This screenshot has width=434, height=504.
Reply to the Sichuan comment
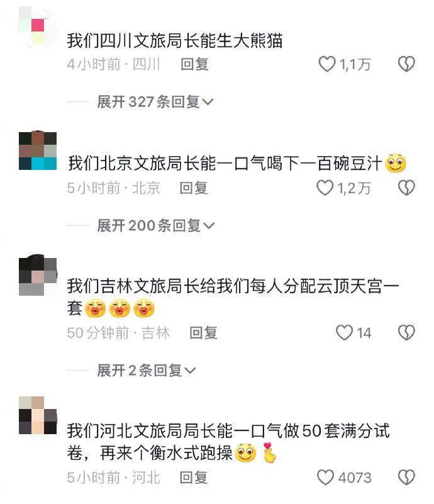pos(194,64)
